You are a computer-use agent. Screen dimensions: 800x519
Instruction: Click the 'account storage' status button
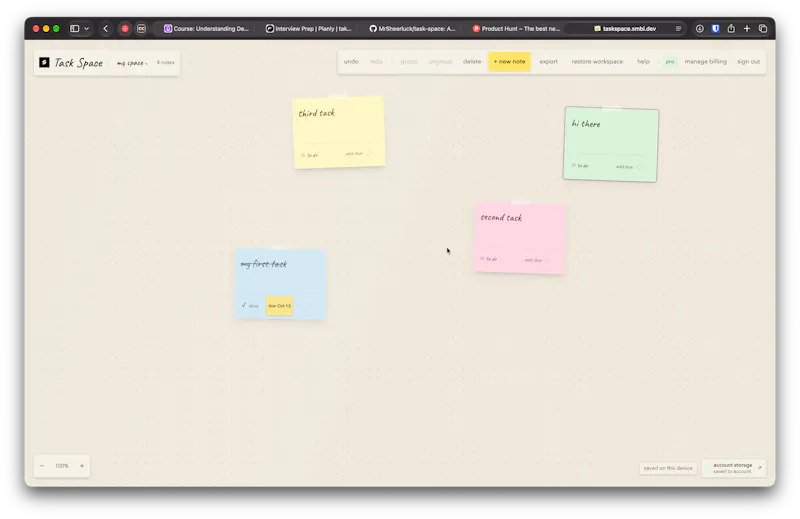point(734,468)
